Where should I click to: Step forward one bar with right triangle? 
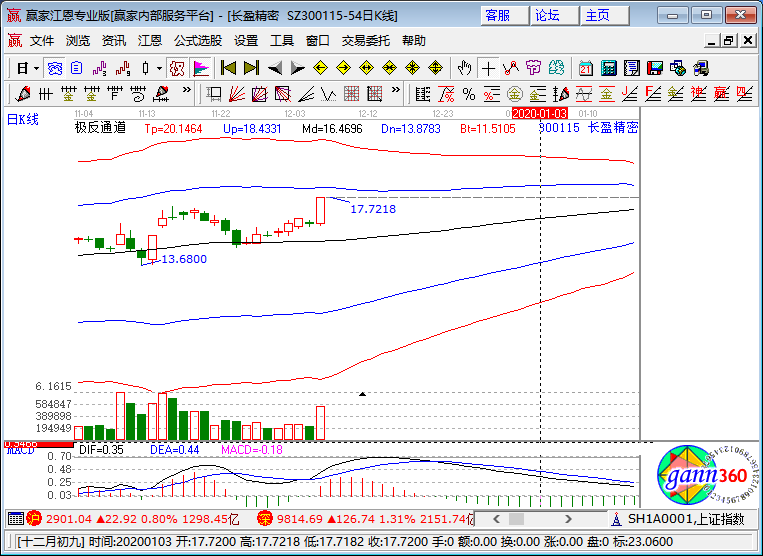click(x=297, y=68)
